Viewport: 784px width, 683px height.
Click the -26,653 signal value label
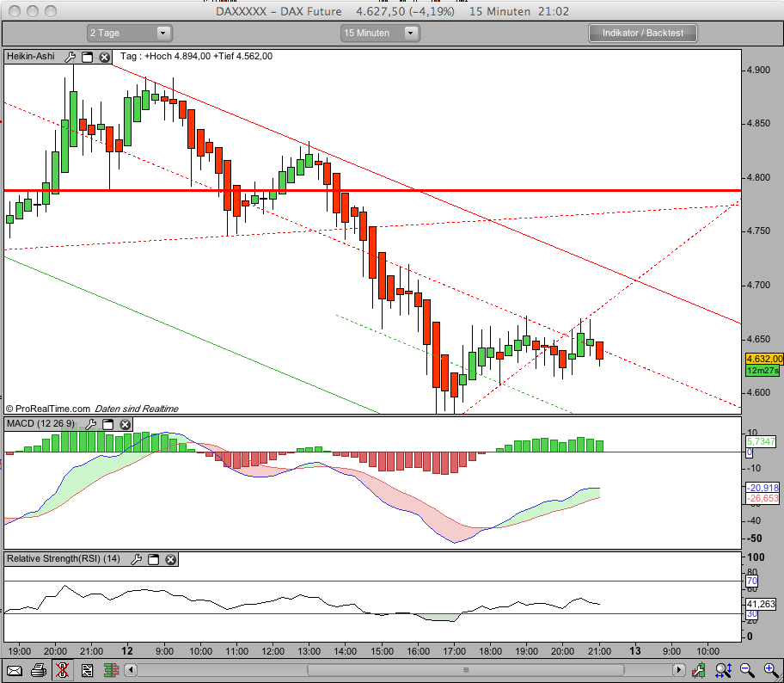[763, 498]
